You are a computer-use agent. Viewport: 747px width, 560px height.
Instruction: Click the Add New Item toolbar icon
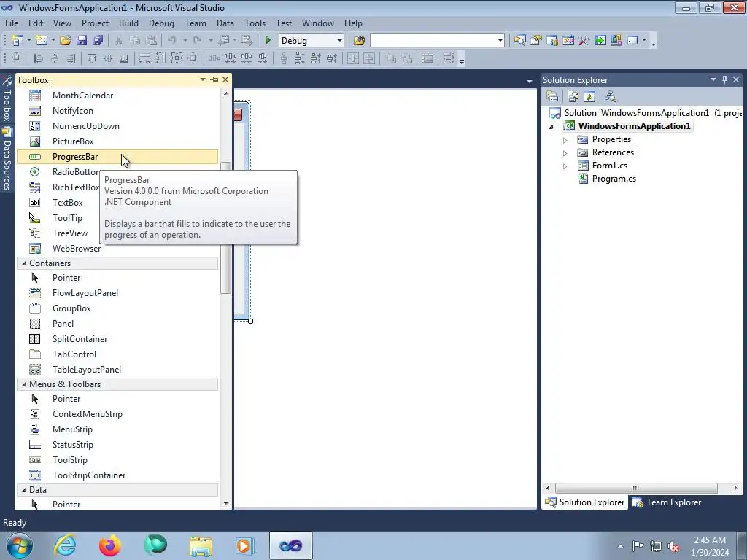[42, 41]
